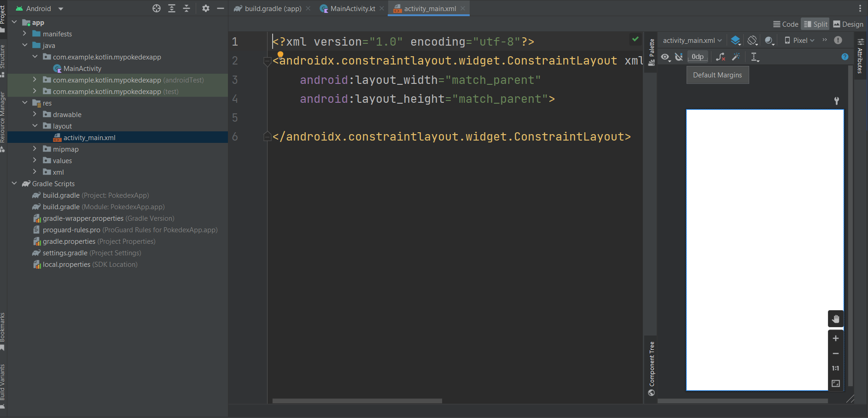Image resolution: width=868 pixels, height=418 pixels.
Task: Click the Infer Constraints magic wand
Action: click(736, 57)
